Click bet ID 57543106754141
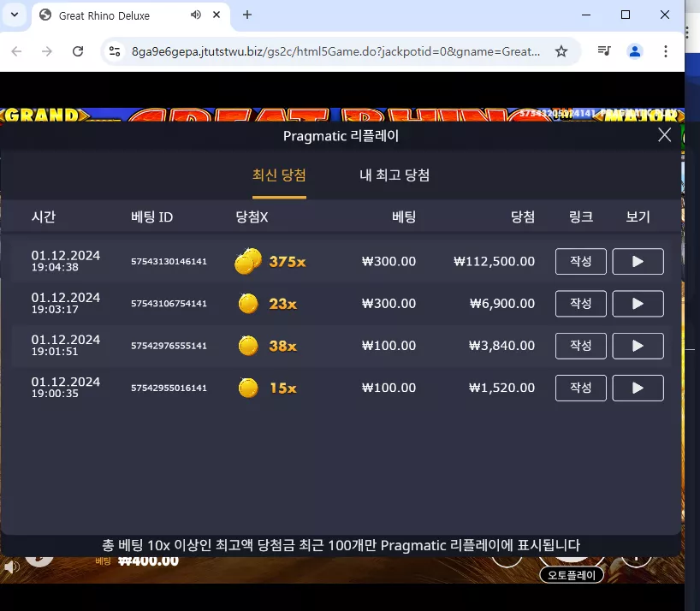Viewport: 700px width, 611px height. click(x=169, y=304)
